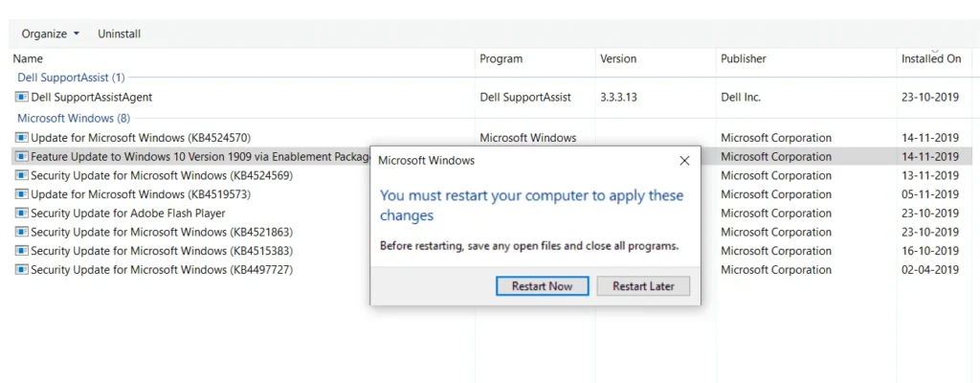This screenshot has height=383, width=980.
Task: Click the Feature Update 1909 row icon
Action: point(22,156)
